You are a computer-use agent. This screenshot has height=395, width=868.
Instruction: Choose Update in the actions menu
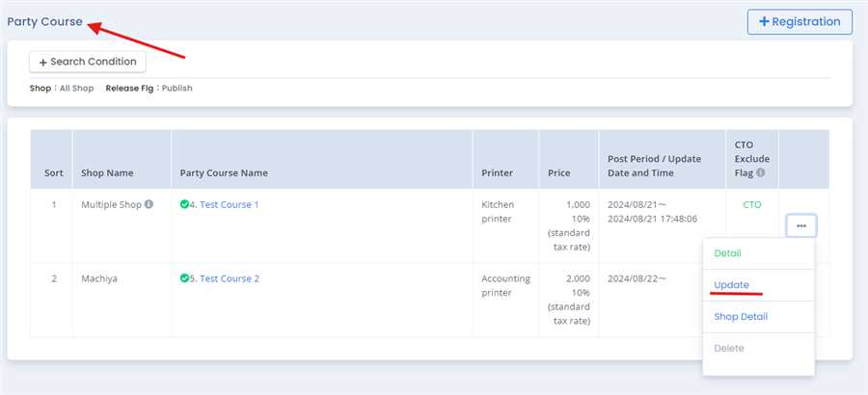[x=731, y=284]
